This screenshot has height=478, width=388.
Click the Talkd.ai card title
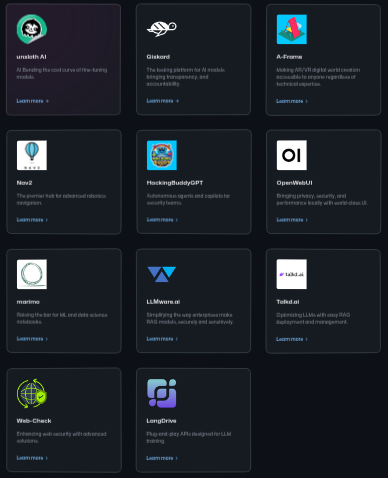288,302
